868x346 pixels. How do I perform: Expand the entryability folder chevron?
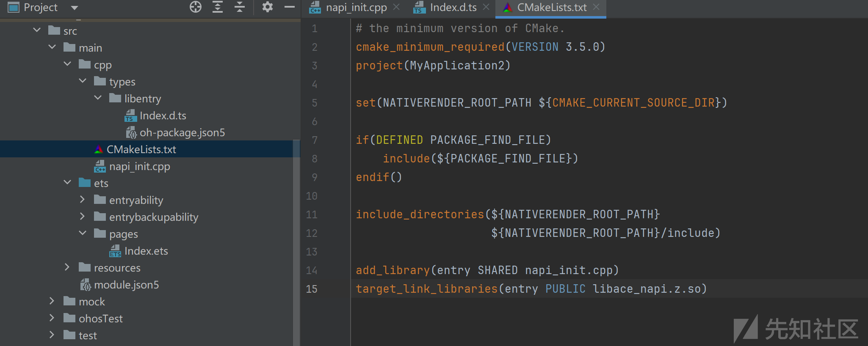pyautogui.click(x=83, y=199)
